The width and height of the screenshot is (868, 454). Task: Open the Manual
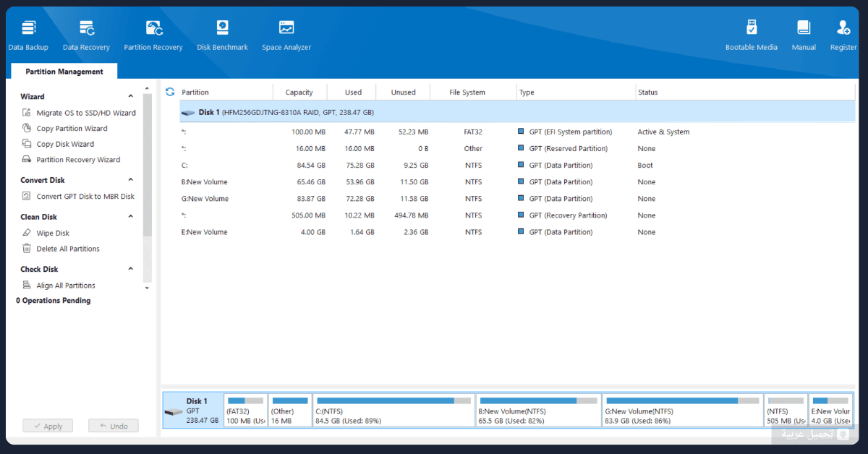tap(804, 36)
